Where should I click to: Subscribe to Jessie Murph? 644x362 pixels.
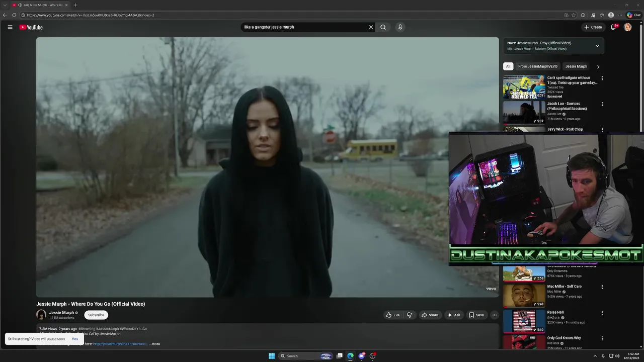96,315
